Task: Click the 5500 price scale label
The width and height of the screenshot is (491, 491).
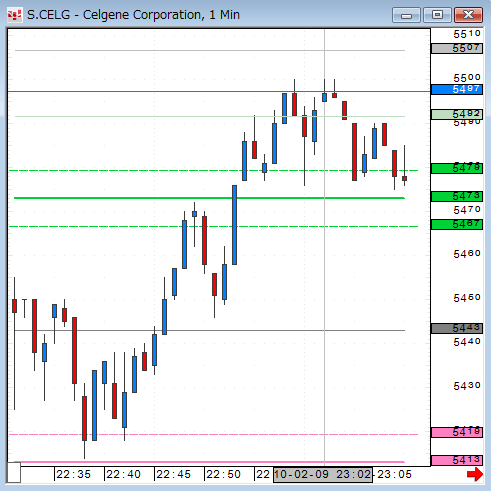Action: pos(467,78)
